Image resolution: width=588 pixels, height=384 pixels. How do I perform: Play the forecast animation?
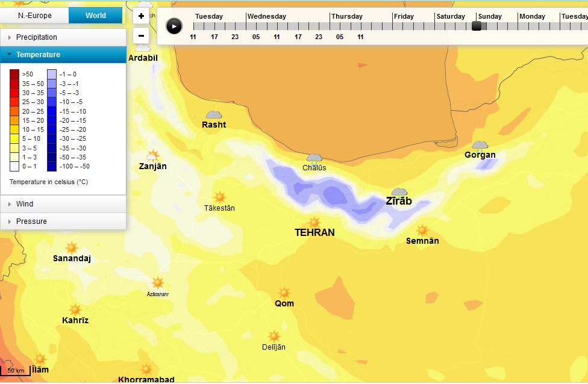click(174, 26)
